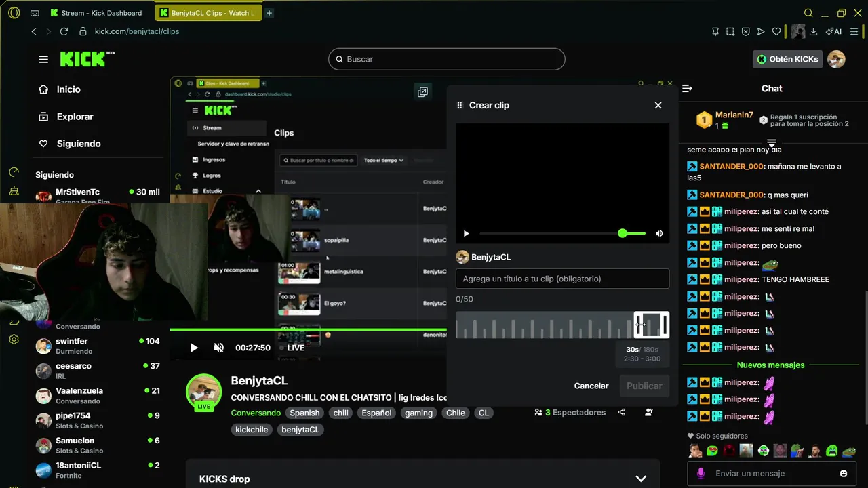Click the Publicar button
The width and height of the screenshot is (868, 488).
pos(644,386)
